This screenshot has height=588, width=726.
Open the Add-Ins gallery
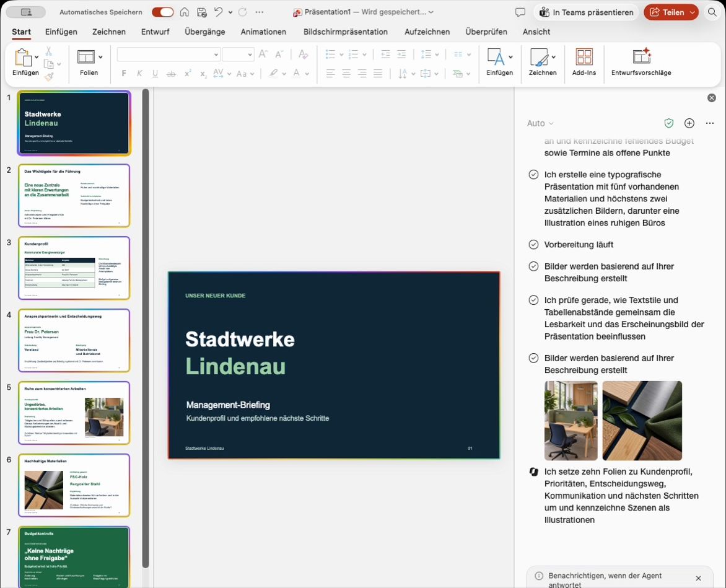point(584,62)
